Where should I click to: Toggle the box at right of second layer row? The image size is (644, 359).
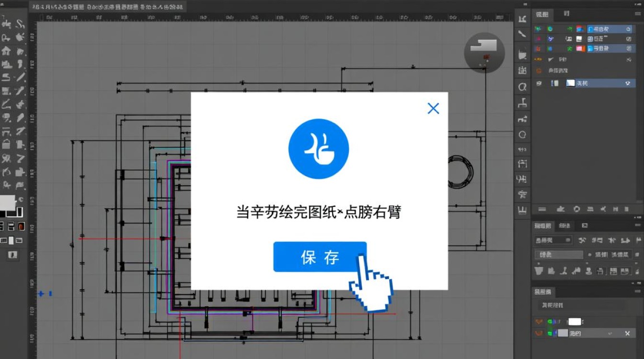click(629, 39)
